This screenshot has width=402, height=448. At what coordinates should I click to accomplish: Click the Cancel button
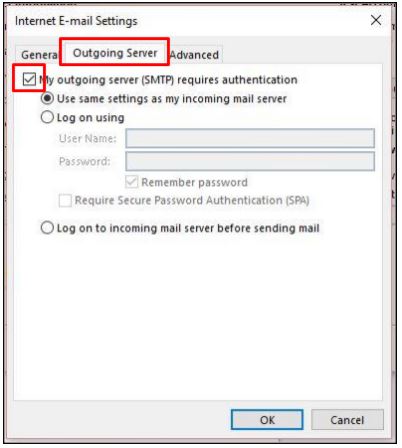click(x=347, y=420)
